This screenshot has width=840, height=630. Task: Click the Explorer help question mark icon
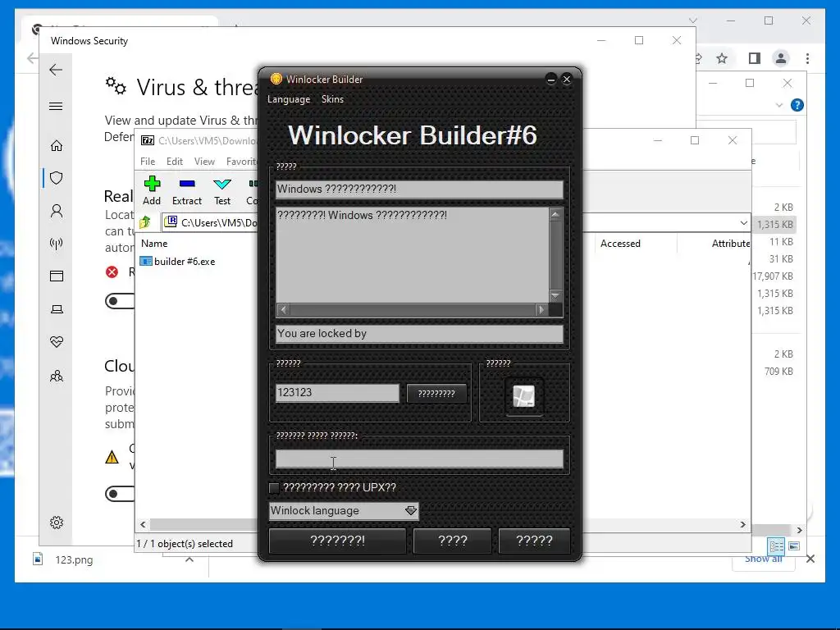797,105
